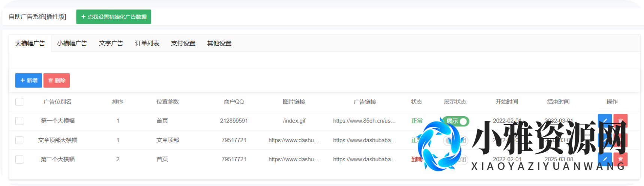Click the 2025-03-08 end date

pyautogui.click(x=559, y=159)
